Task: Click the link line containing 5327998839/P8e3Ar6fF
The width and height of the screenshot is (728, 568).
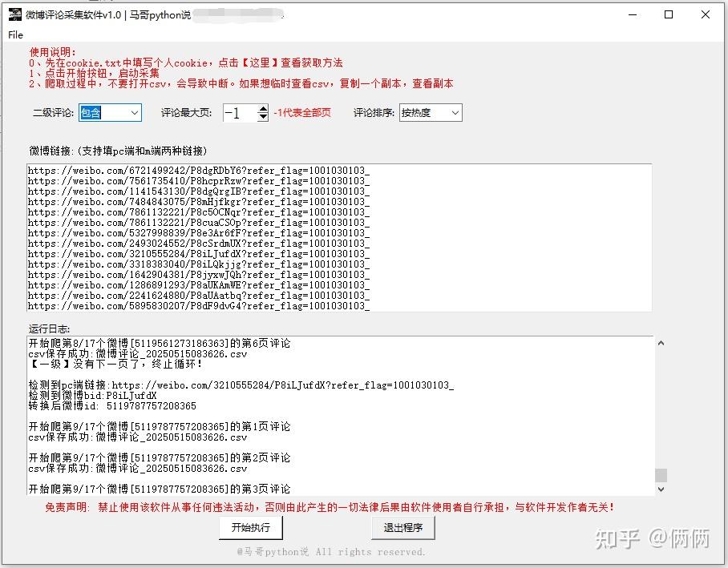Action: (199, 233)
